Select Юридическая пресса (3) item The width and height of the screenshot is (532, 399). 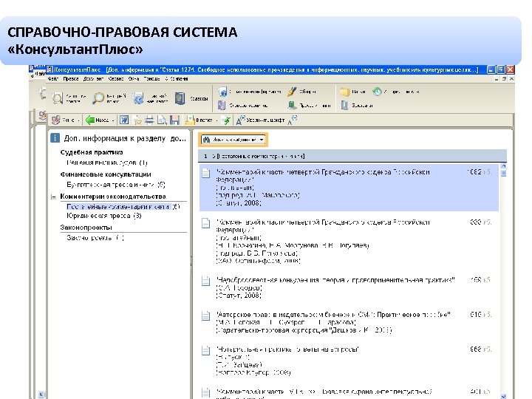pos(104,216)
